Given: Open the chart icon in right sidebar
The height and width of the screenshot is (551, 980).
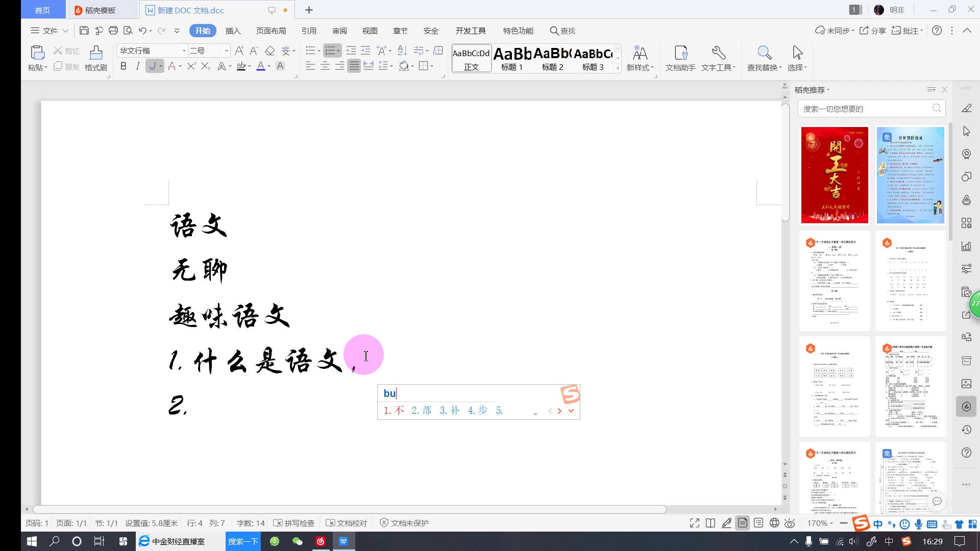Looking at the screenshot, I should click(x=966, y=246).
